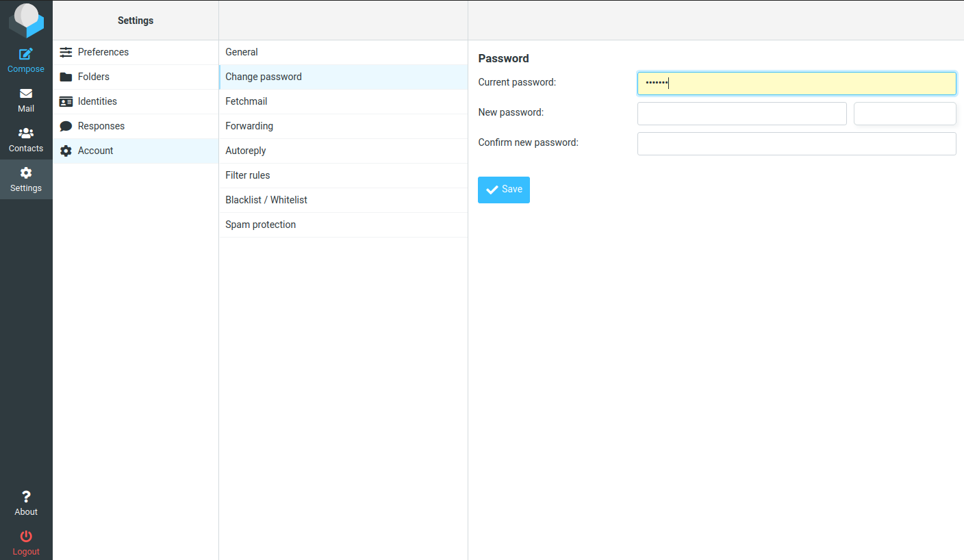
Task: Select the Account section
Action: click(95, 151)
